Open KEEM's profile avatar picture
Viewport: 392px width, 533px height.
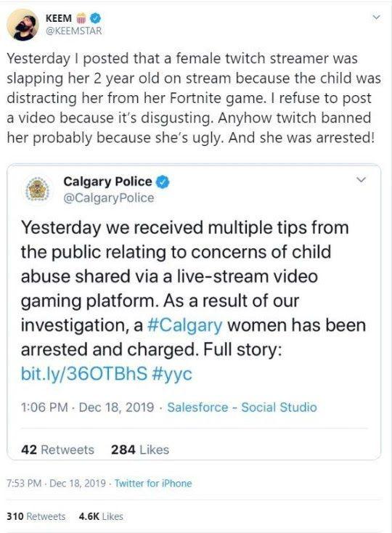click(x=23, y=25)
